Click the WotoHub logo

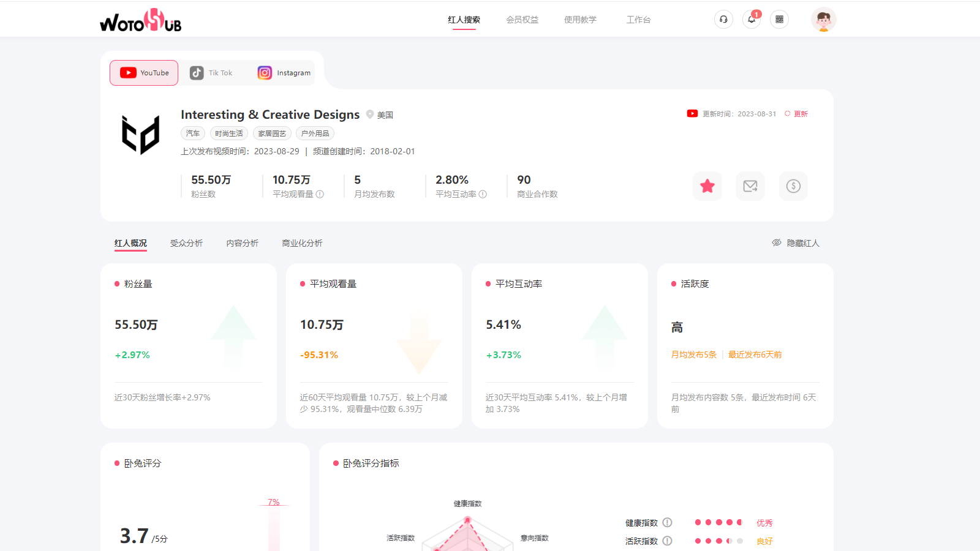coord(141,21)
